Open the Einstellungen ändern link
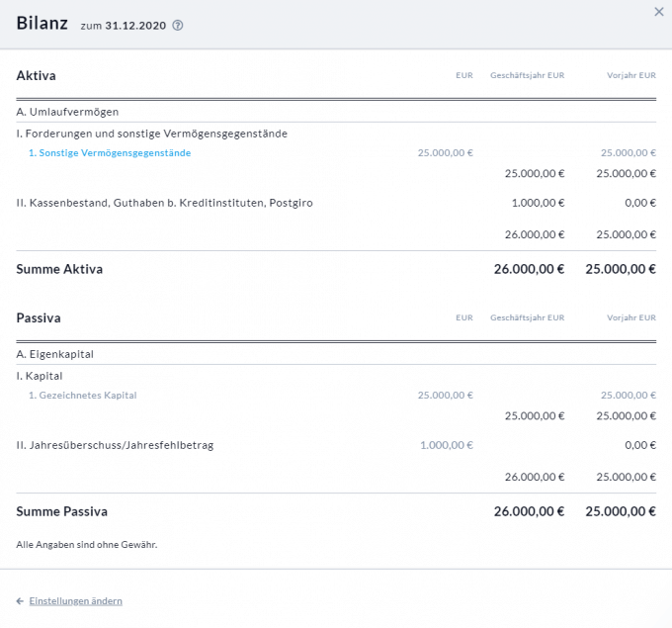Viewport: 672px width, 628px height. 76,601
